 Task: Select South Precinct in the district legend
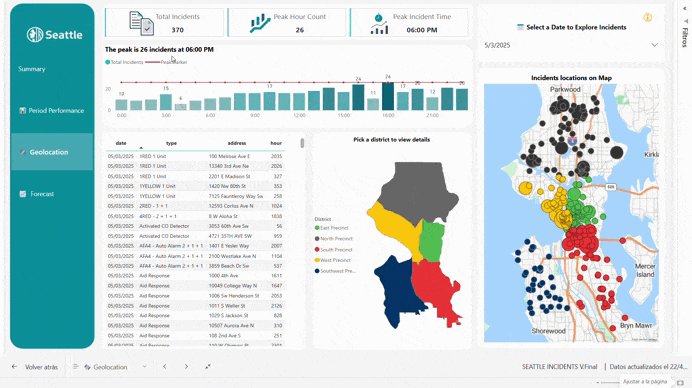(333, 249)
